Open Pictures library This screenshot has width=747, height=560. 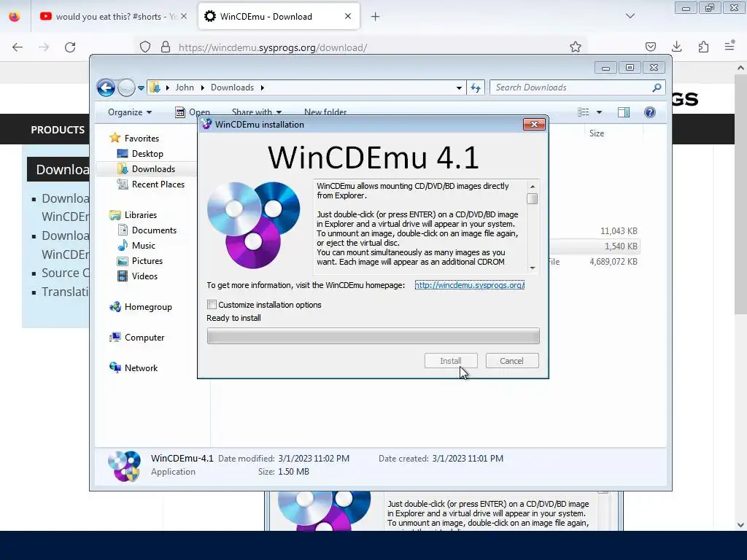pyautogui.click(x=147, y=261)
